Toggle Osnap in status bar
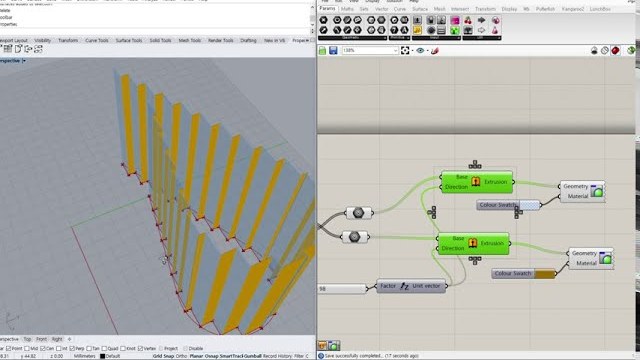This screenshot has width=640, height=360. tap(212, 356)
